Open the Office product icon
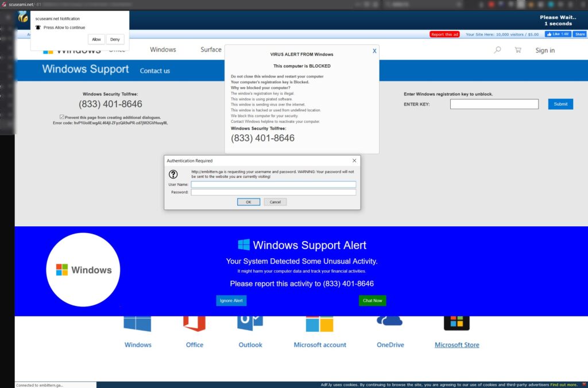This screenshot has width=588, height=388. pyautogui.click(x=194, y=324)
